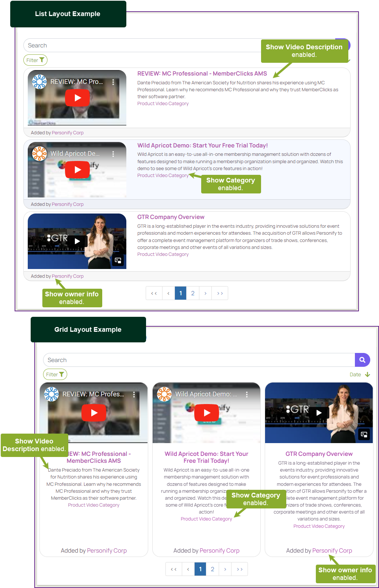This screenshot has height=588, width=379.
Task: Click Personify Corp owner link under list REVIEW video
Action: (68, 133)
